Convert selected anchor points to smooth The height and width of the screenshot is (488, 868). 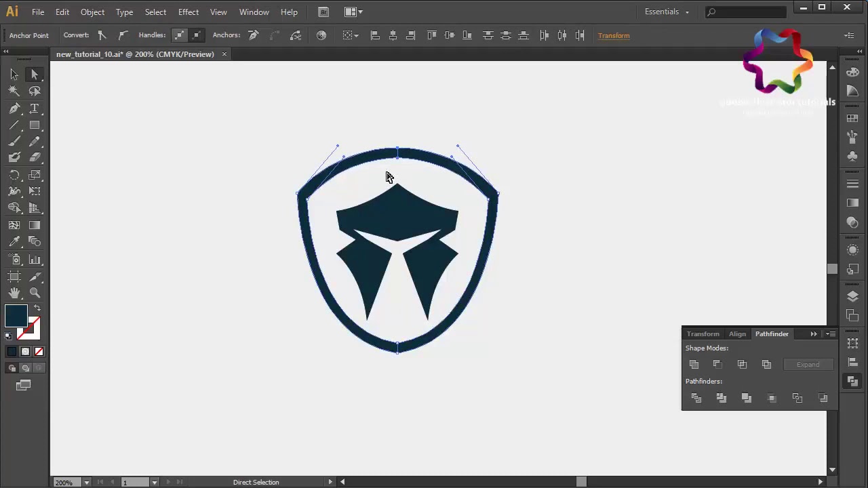point(123,35)
